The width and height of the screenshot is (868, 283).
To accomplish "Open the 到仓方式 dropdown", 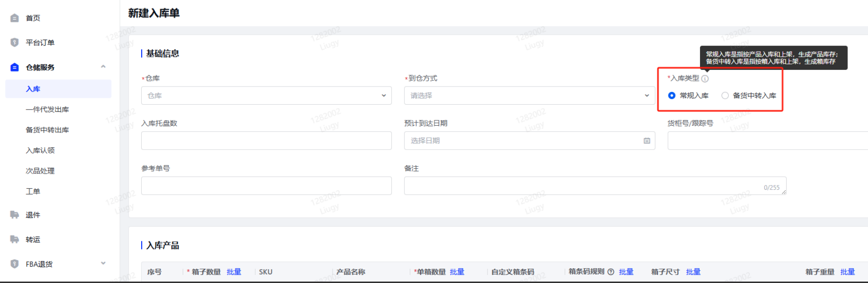I will pyautogui.click(x=529, y=96).
